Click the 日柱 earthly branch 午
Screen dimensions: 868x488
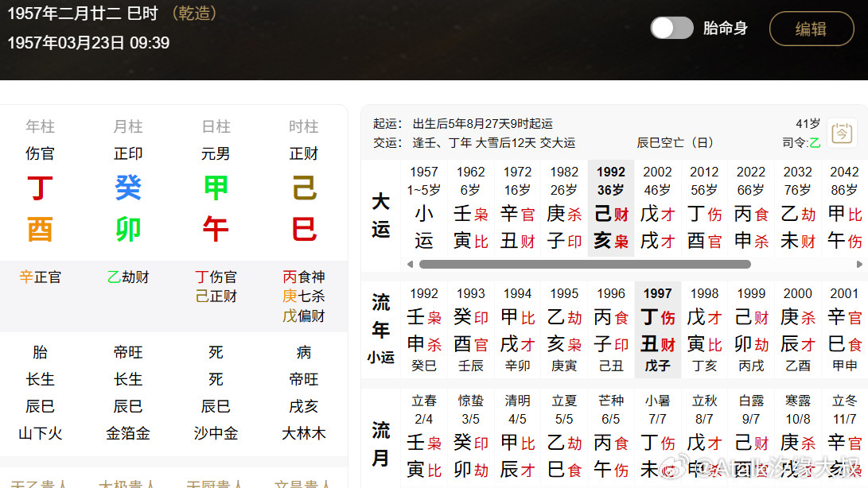click(x=216, y=229)
